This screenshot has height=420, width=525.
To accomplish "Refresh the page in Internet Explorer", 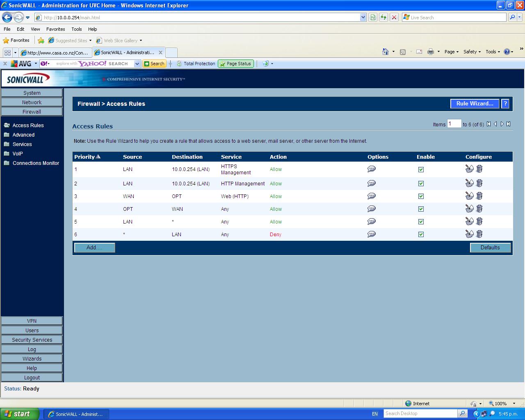I will coord(383,17).
